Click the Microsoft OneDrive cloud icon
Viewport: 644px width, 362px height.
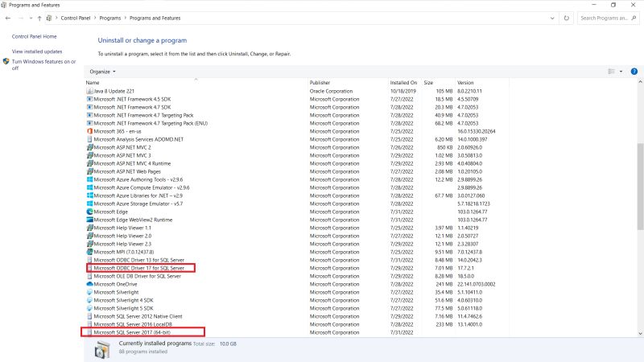point(89,284)
